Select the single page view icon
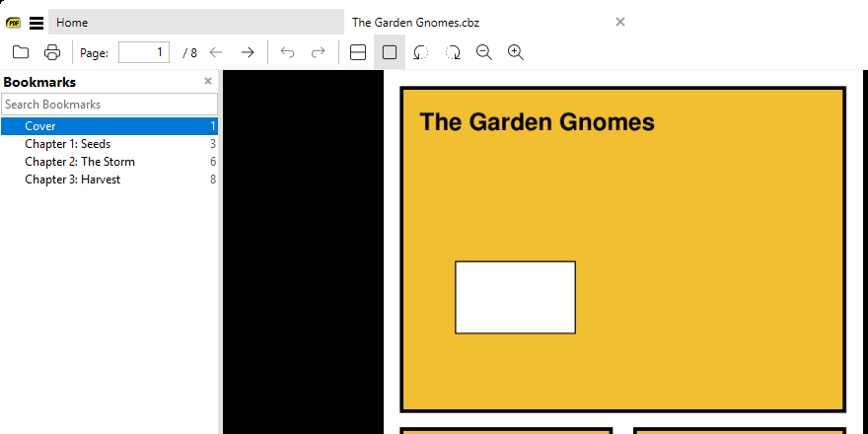Screen dimensions: 868x434 390,52
